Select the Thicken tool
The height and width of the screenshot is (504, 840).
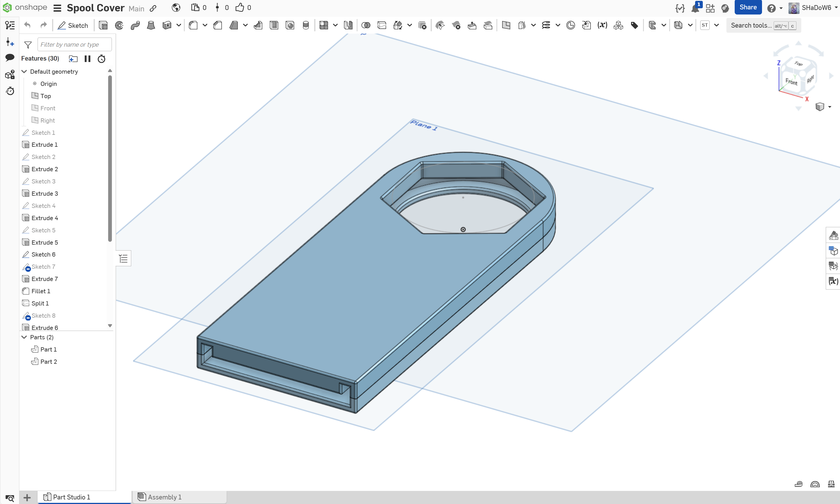(167, 26)
